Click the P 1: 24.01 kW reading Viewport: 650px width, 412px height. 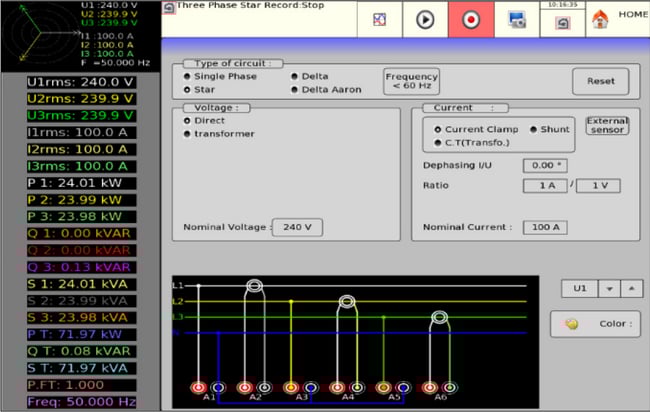coord(81,183)
